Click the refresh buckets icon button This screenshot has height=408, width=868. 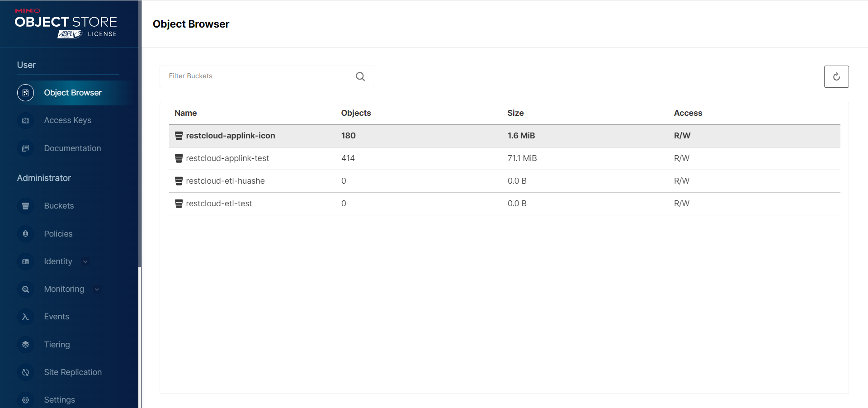[x=836, y=77]
